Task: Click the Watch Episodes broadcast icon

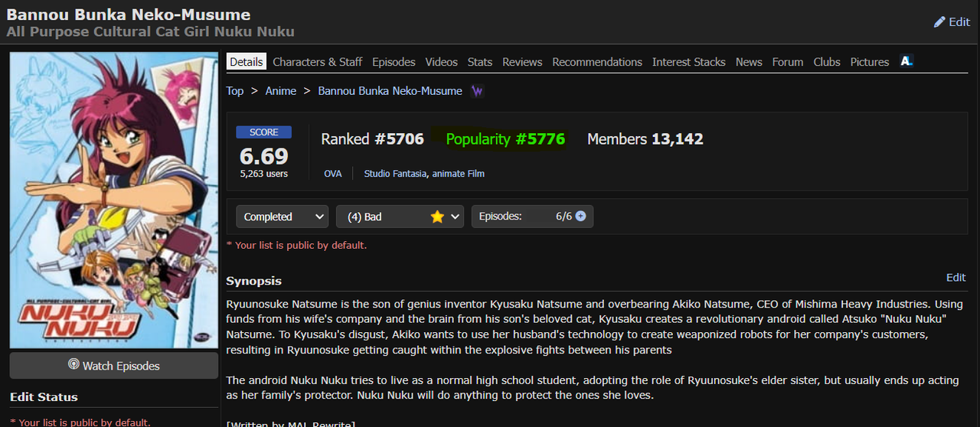Action: (73, 365)
